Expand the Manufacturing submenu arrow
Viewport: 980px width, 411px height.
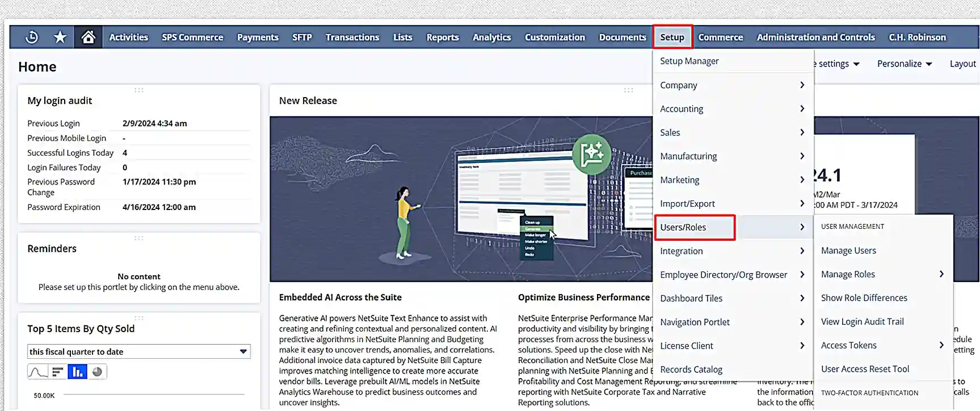click(802, 156)
